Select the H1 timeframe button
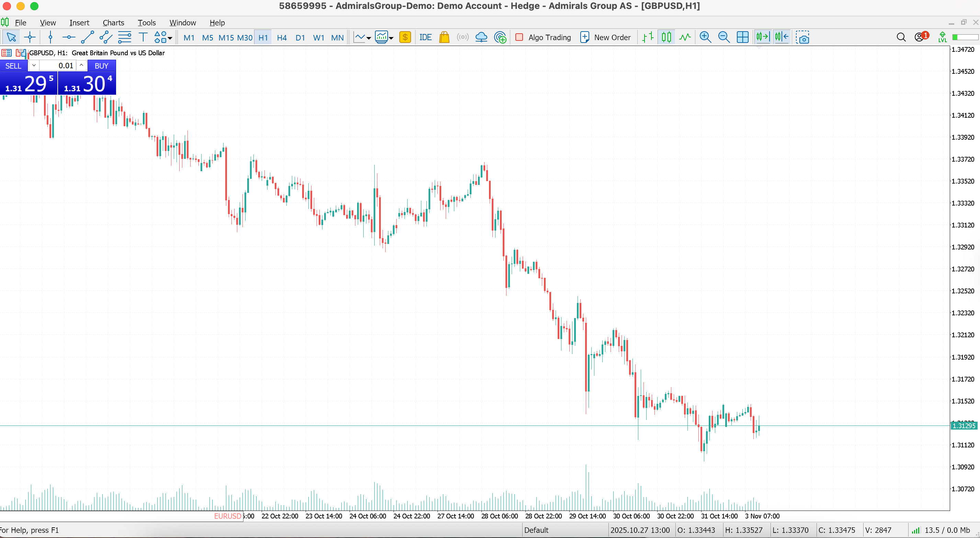The image size is (980, 538). click(x=263, y=38)
